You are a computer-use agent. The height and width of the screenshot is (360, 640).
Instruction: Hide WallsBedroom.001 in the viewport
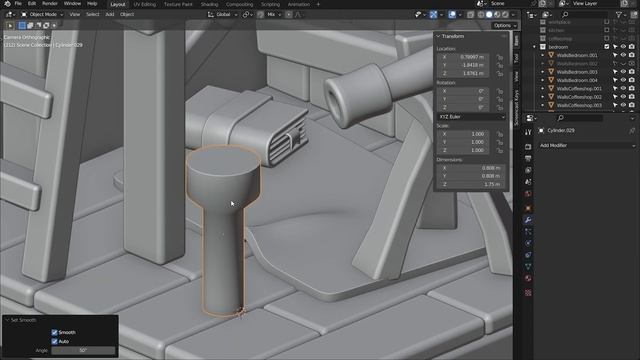point(623,55)
